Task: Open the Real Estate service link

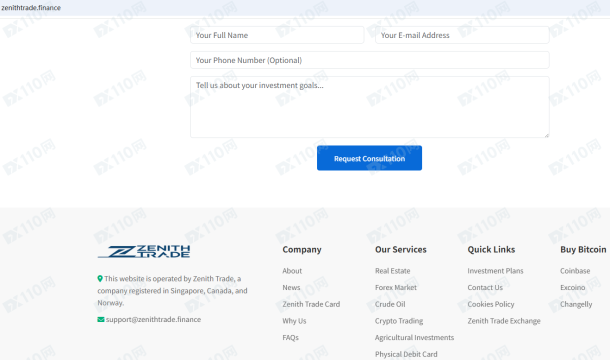Action: tap(393, 271)
